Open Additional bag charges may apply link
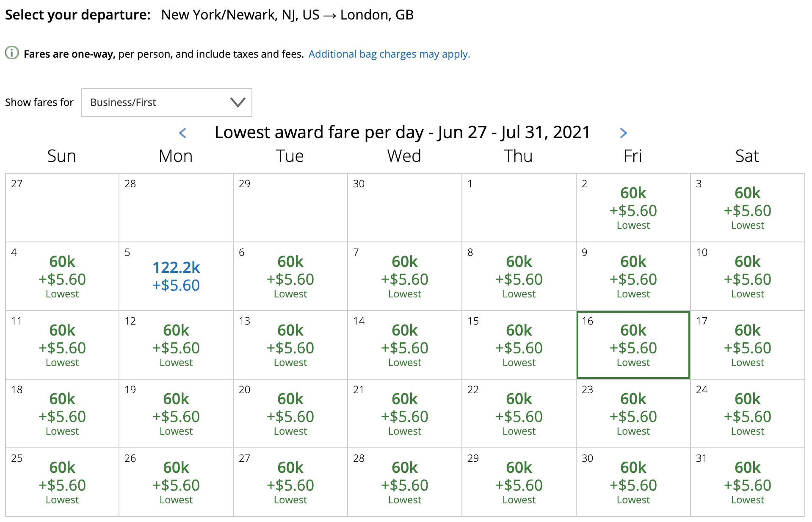 coord(389,54)
